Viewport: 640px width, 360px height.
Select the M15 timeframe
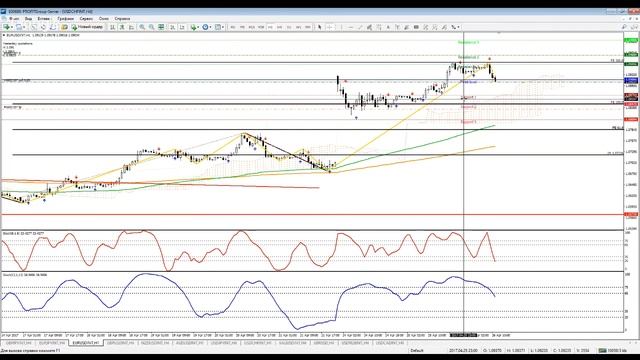pyautogui.click(x=252, y=27)
